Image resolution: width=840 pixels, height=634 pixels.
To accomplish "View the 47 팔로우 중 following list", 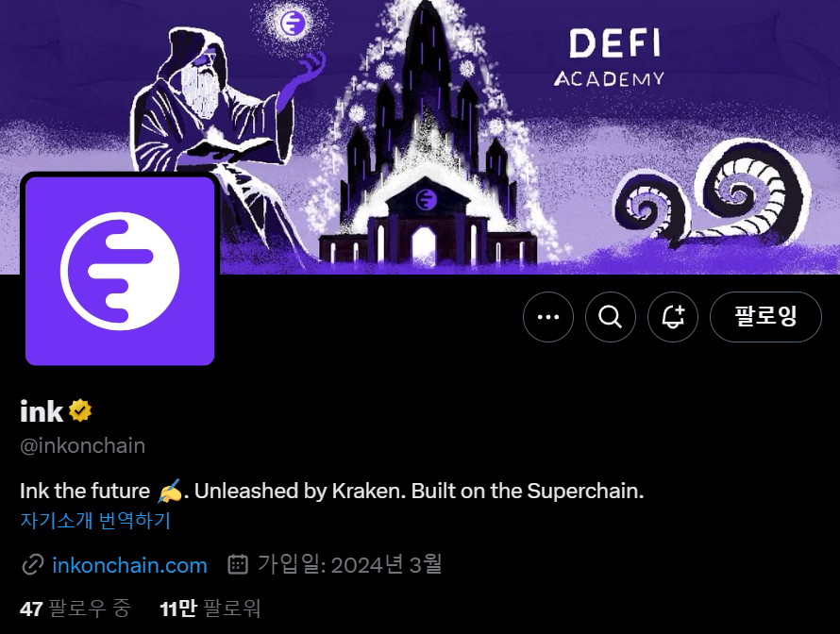I will click(75, 609).
